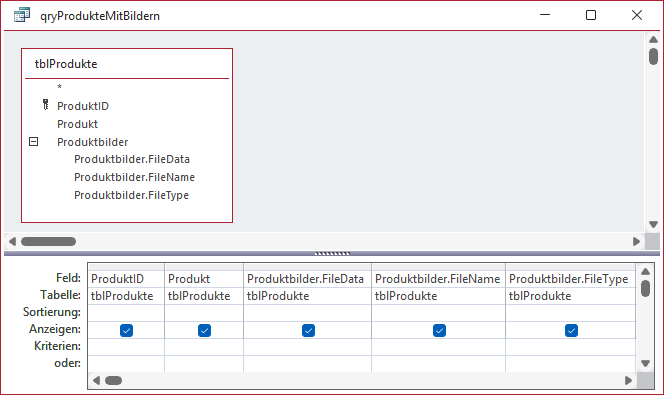Click the primary key icon beside ProduktID
This screenshot has height=395, width=664.
pyautogui.click(x=46, y=105)
